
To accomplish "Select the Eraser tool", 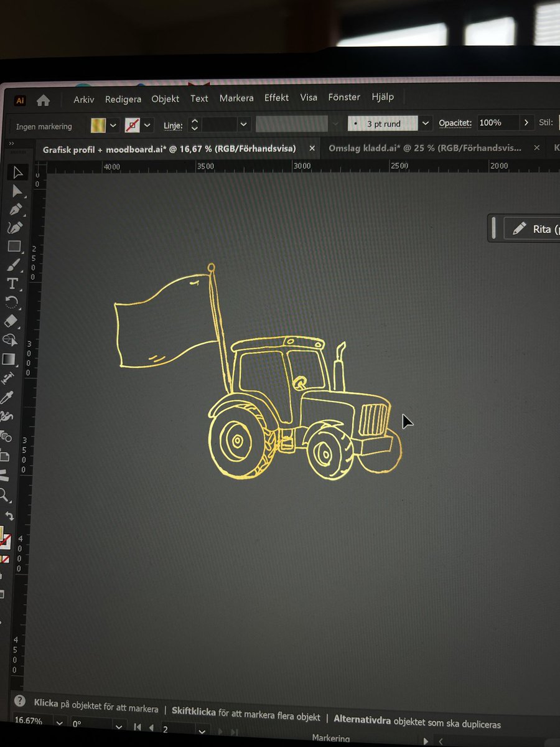I will point(12,321).
